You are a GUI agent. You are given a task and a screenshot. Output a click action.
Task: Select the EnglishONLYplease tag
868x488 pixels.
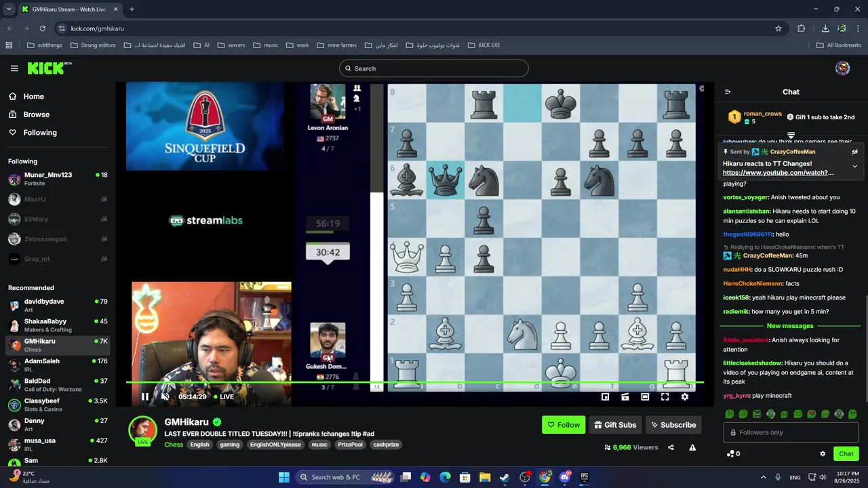click(275, 445)
